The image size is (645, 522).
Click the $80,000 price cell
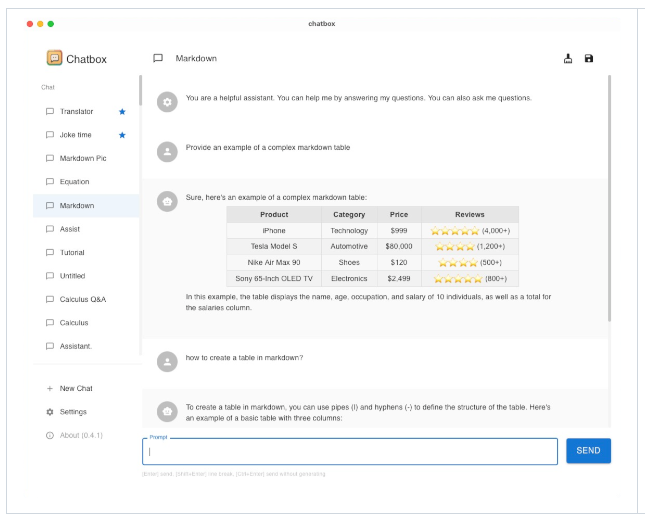click(399, 246)
